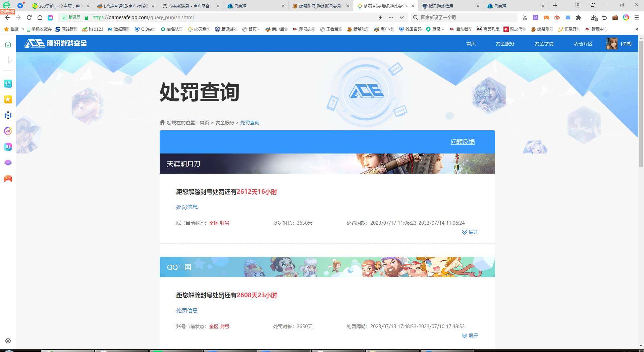Image resolution: width=644 pixels, height=352 pixels.
Task: Open 活动专区 in the site navigation
Action: coord(583,44)
